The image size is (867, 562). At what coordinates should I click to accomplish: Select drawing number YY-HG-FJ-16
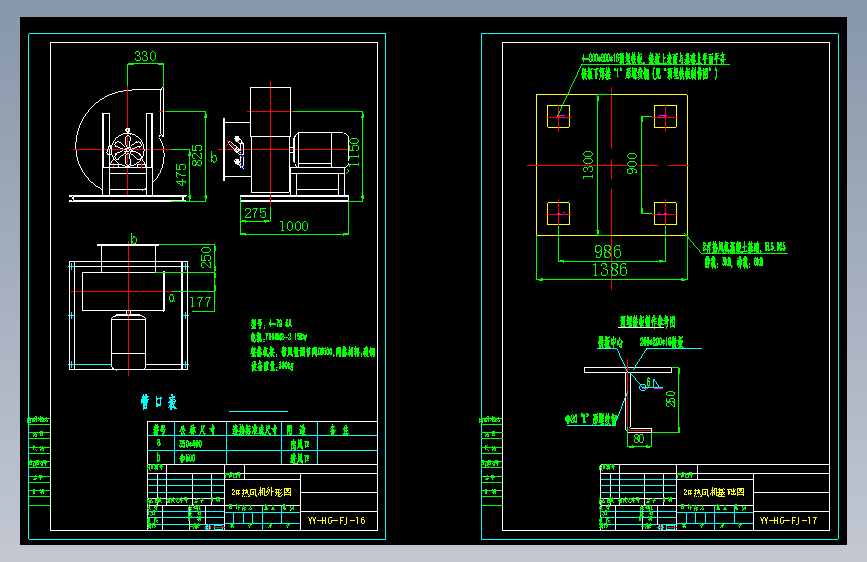(x=337, y=521)
